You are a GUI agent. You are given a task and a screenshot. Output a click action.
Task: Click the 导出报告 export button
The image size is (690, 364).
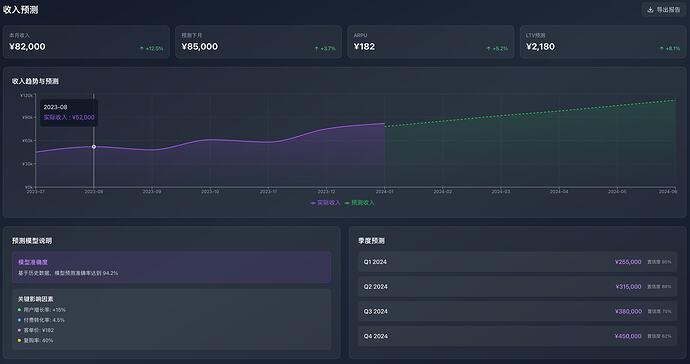point(664,9)
